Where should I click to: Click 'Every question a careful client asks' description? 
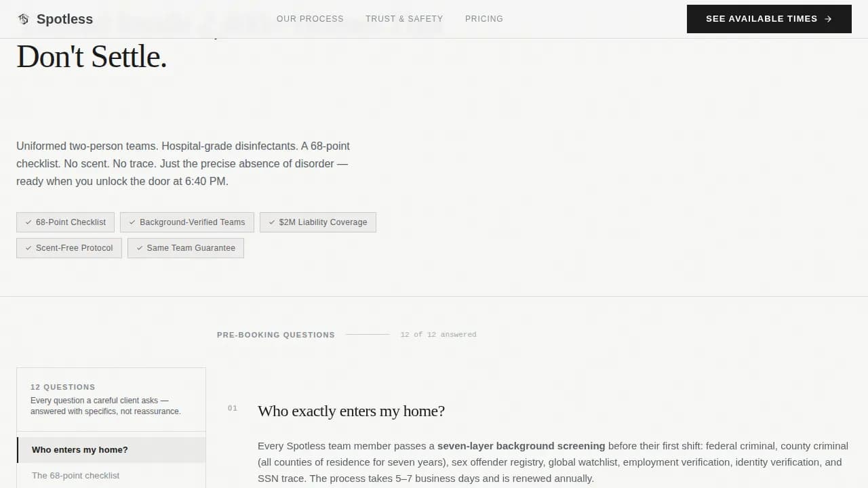(106, 406)
